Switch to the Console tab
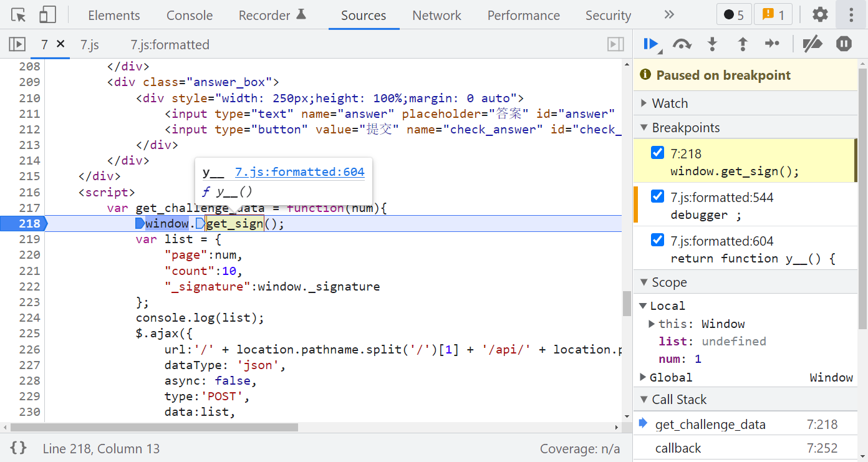The width and height of the screenshot is (868, 462). (x=190, y=16)
